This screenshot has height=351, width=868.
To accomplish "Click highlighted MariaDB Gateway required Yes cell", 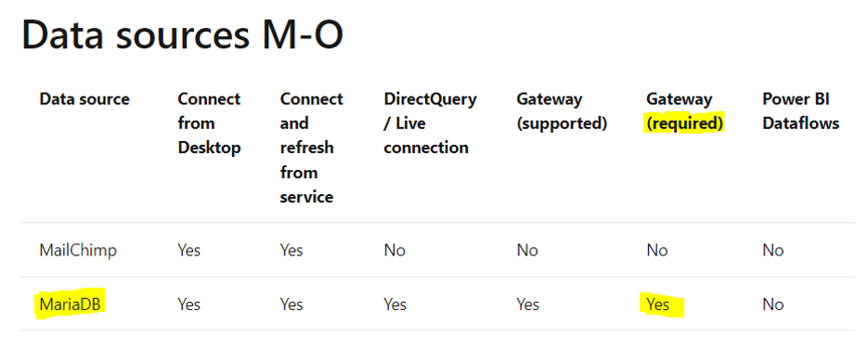I will pyautogui.click(x=662, y=305).
